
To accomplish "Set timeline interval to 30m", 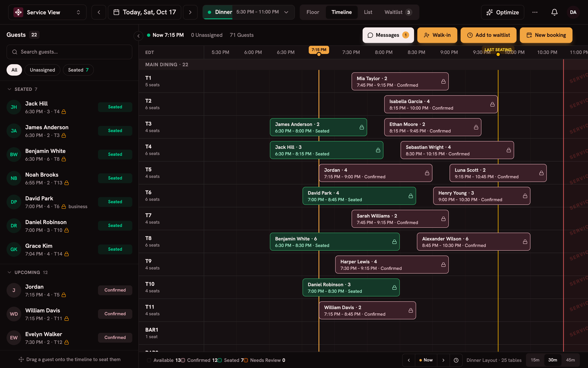I will coord(552,360).
